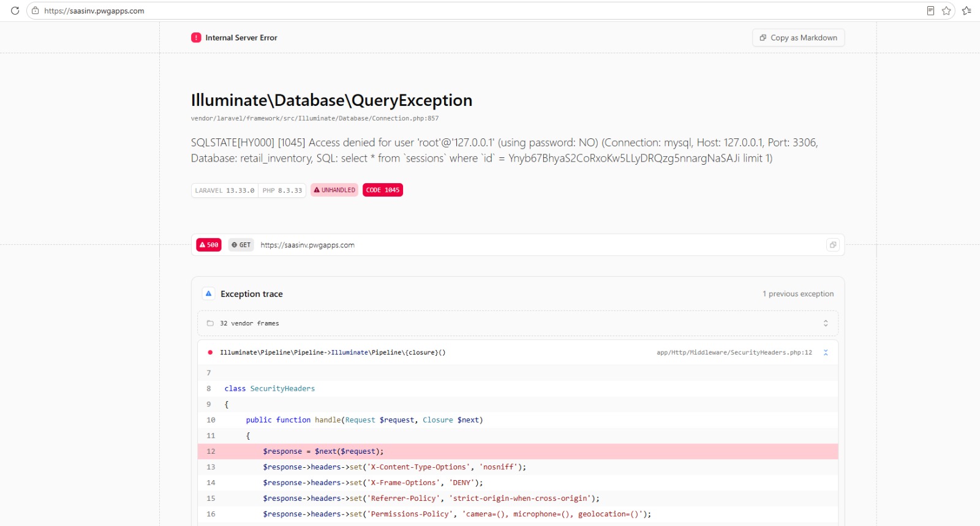Expand the 32 vendor frames chevron
980x526 pixels.
coord(826,323)
